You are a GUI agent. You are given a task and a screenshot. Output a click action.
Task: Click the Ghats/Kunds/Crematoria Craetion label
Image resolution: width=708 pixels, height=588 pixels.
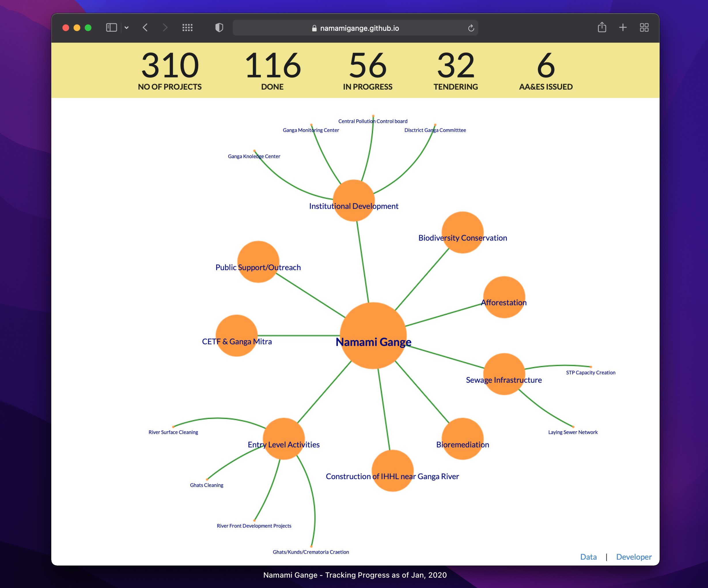click(311, 552)
